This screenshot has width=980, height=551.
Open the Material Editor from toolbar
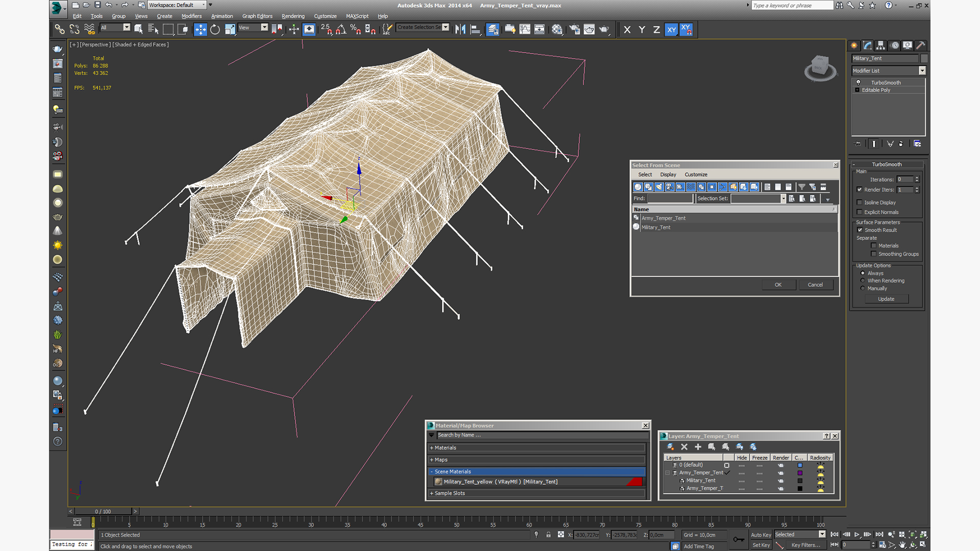coord(557,29)
